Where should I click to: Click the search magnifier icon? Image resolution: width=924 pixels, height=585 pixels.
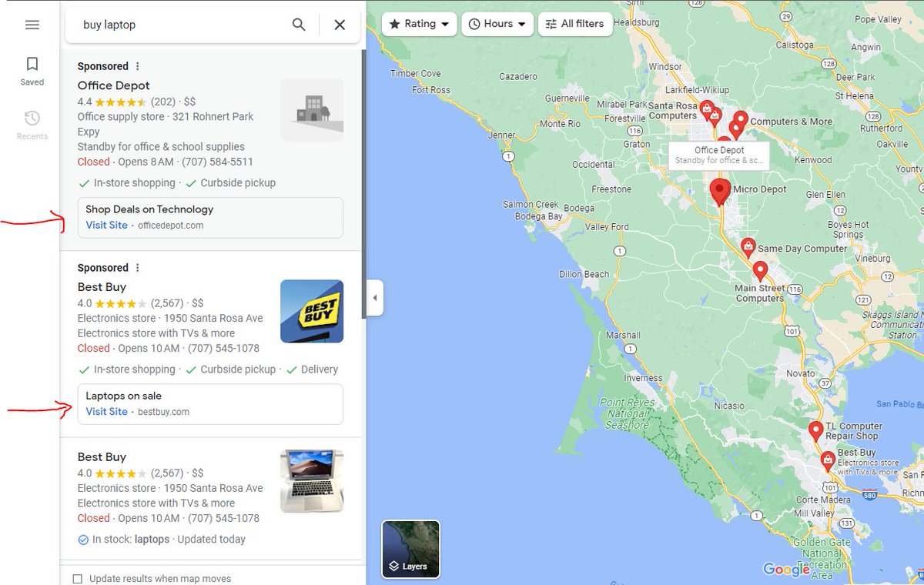coord(298,24)
